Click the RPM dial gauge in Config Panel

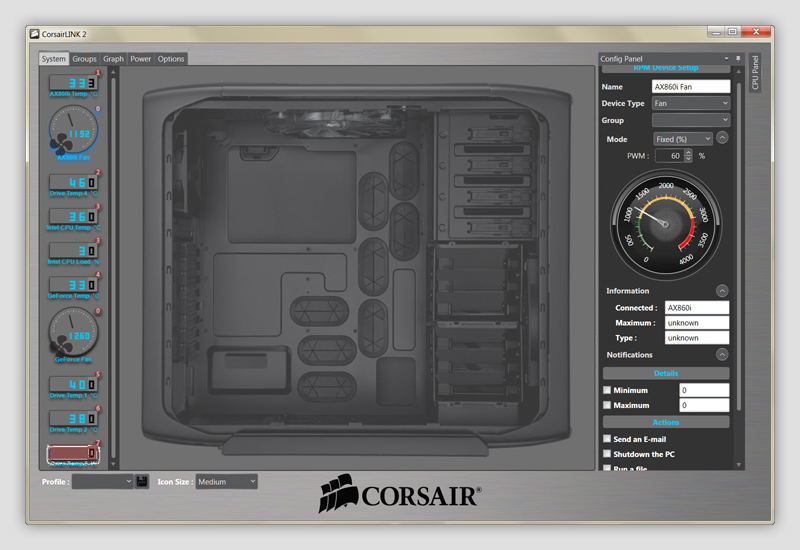coord(665,224)
